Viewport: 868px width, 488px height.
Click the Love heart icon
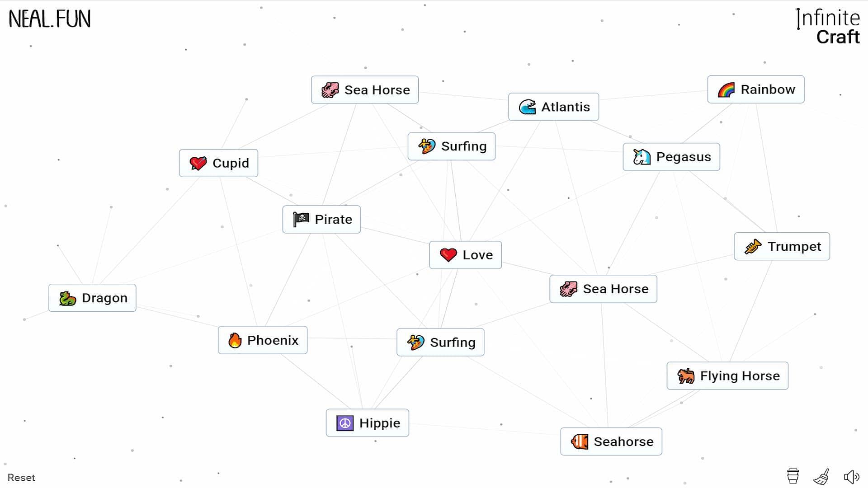point(448,255)
